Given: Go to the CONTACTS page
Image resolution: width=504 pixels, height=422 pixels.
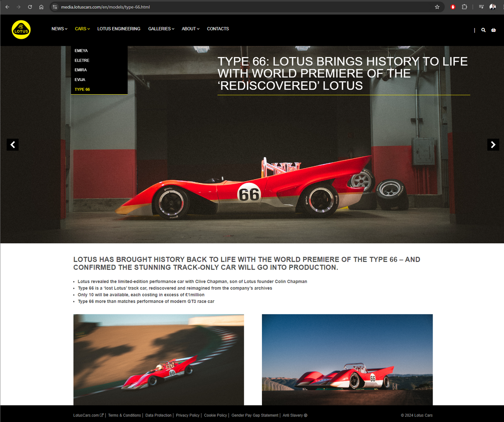Looking at the screenshot, I should 218,29.
